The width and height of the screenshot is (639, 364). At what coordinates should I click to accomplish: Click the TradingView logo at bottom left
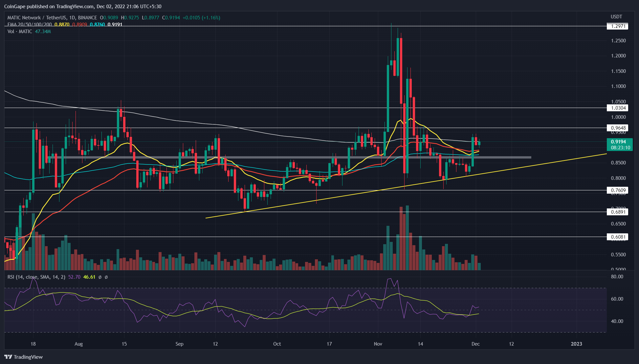24,357
